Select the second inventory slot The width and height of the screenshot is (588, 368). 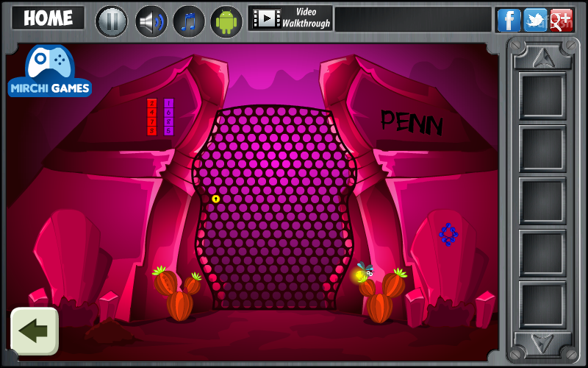tap(542, 149)
